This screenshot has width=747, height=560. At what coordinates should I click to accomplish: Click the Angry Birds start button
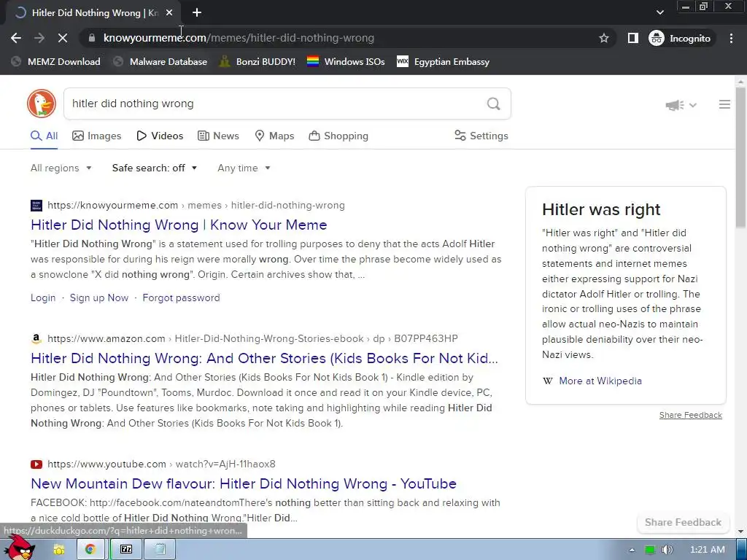point(21,548)
